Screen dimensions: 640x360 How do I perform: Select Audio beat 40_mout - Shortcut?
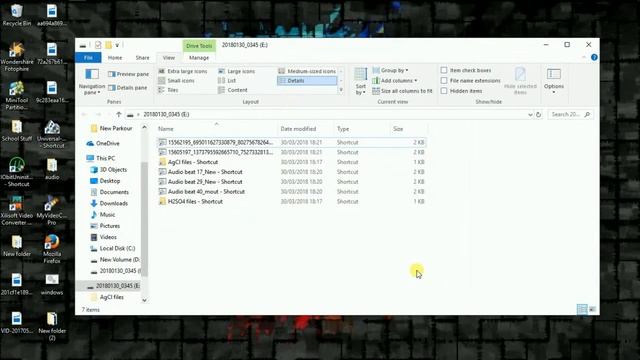[291, 191]
